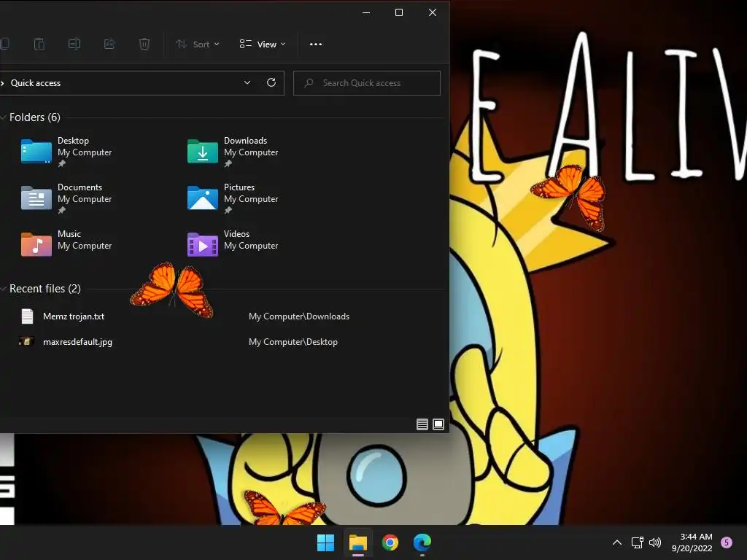Collapse the Recent files (2) group
The height and width of the screenshot is (560, 747).
[x=4, y=289]
